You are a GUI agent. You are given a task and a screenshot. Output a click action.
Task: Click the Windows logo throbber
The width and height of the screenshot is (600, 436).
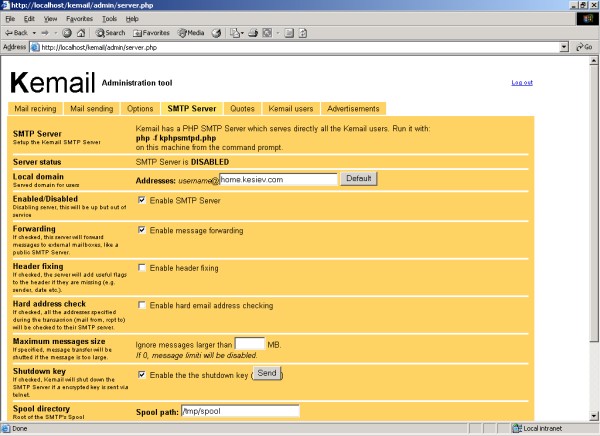587,19
